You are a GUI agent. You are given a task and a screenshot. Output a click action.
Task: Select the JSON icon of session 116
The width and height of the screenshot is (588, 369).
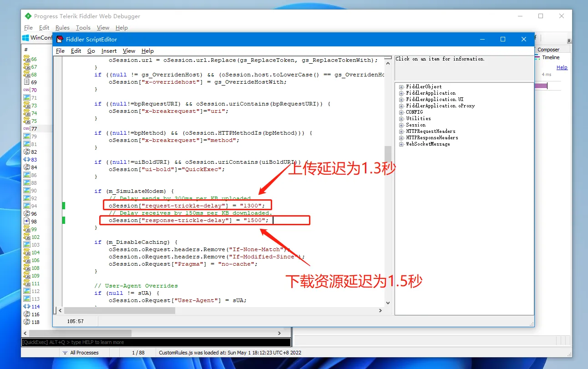point(26,314)
